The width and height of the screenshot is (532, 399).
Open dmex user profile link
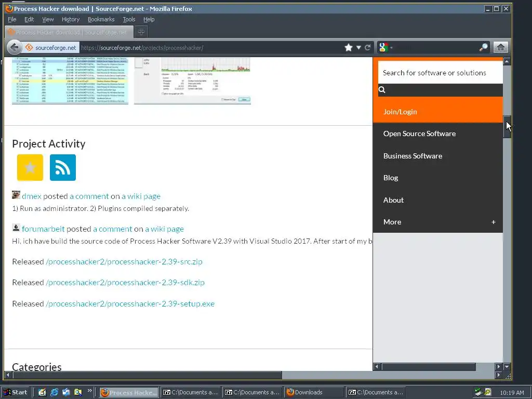[32, 196]
